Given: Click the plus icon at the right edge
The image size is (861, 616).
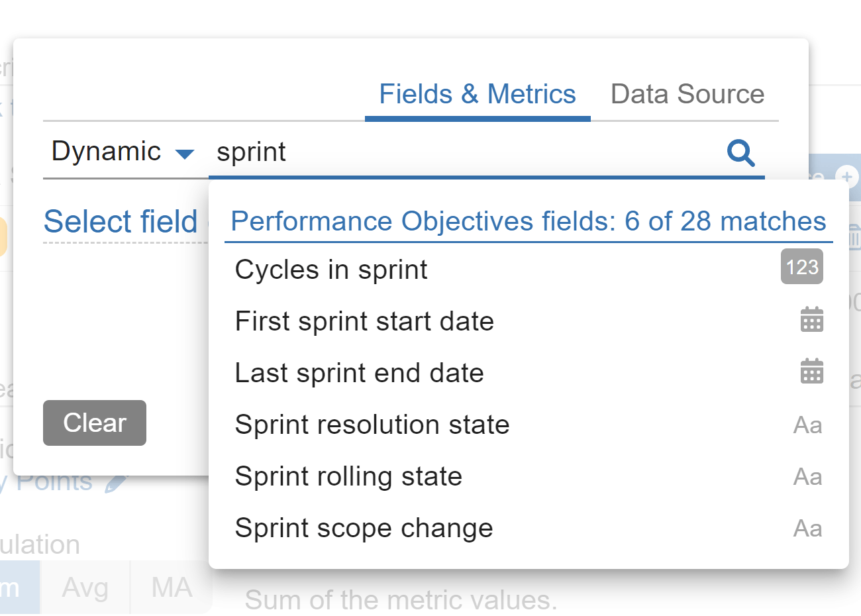Looking at the screenshot, I should [847, 178].
